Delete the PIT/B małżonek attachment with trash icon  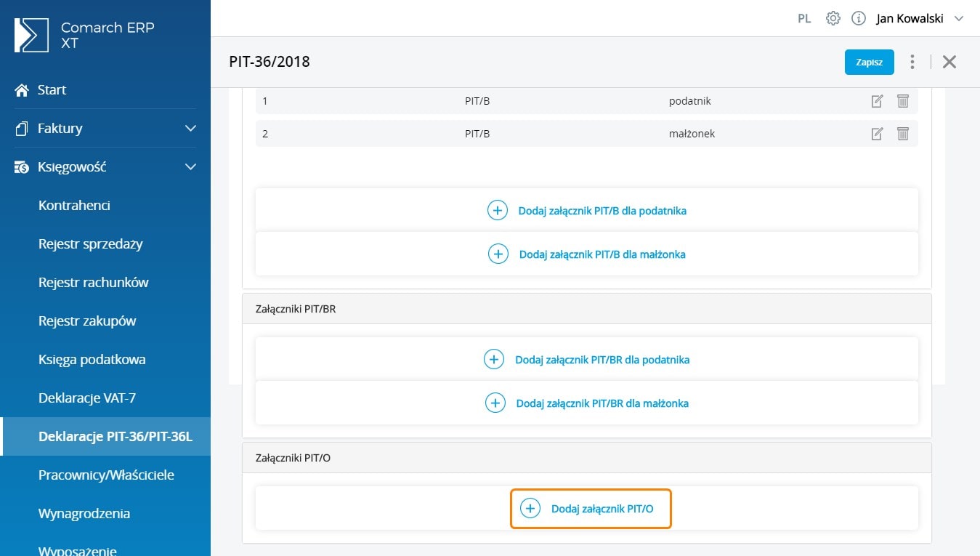pos(902,134)
